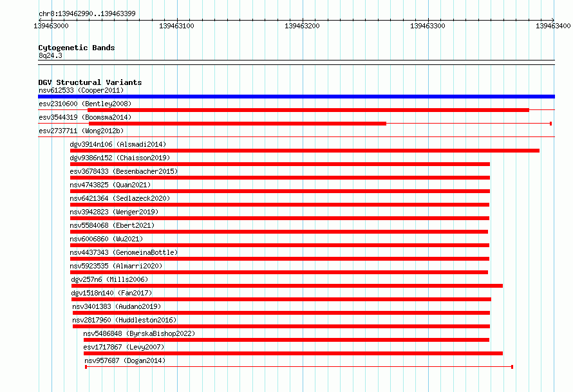
Task: Open the nsv957687 (Dogan2014) label
Action: [x=125, y=360]
